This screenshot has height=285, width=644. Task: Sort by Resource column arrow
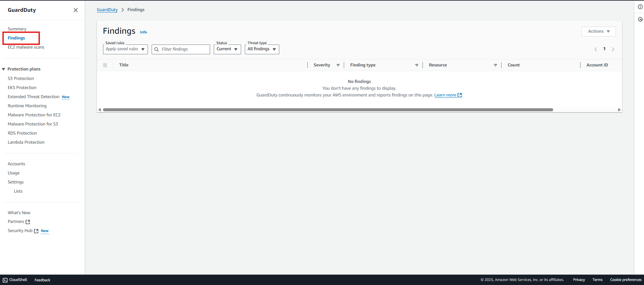pyautogui.click(x=495, y=65)
